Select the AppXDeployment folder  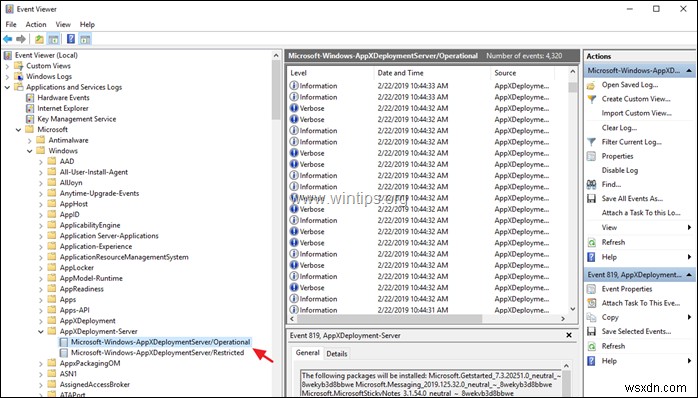88,321
